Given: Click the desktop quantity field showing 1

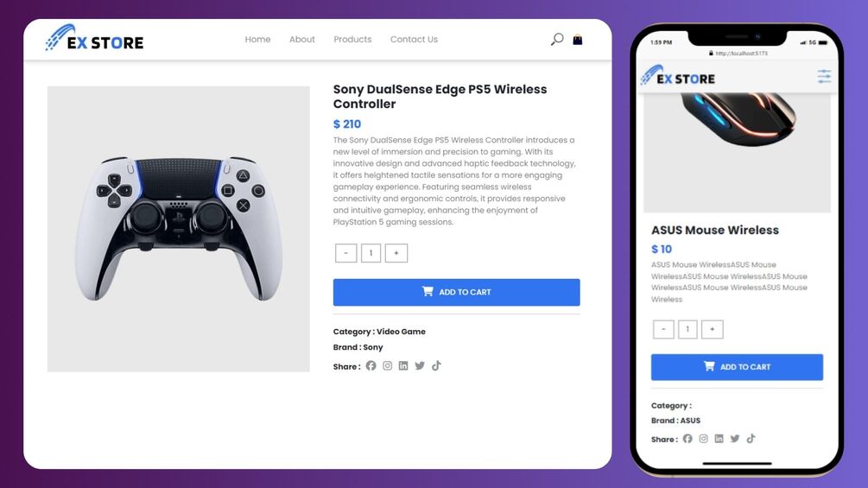Looking at the screenshot, I should [x=371, y=253].
